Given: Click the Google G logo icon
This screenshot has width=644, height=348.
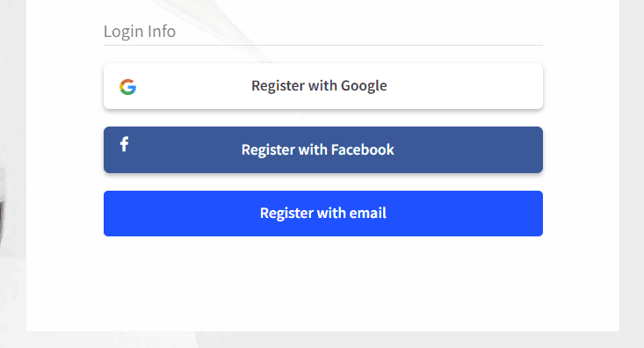Looking at the screenshot, I should 127,87.
